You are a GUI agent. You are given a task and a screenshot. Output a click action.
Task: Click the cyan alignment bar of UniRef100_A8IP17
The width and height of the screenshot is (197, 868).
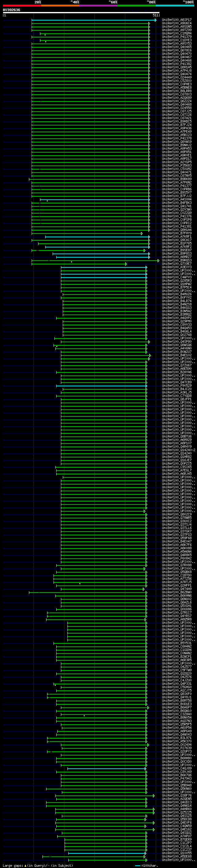(94, 20)
